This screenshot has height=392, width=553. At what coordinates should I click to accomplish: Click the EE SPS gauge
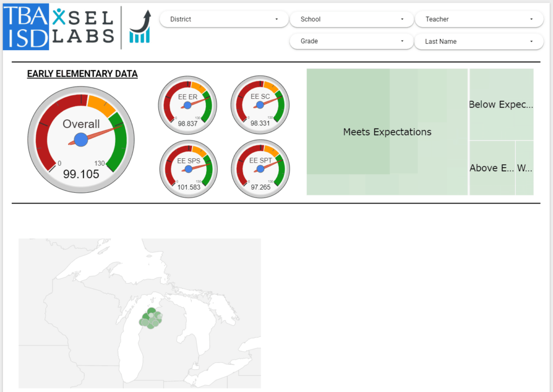click(188, 168)
